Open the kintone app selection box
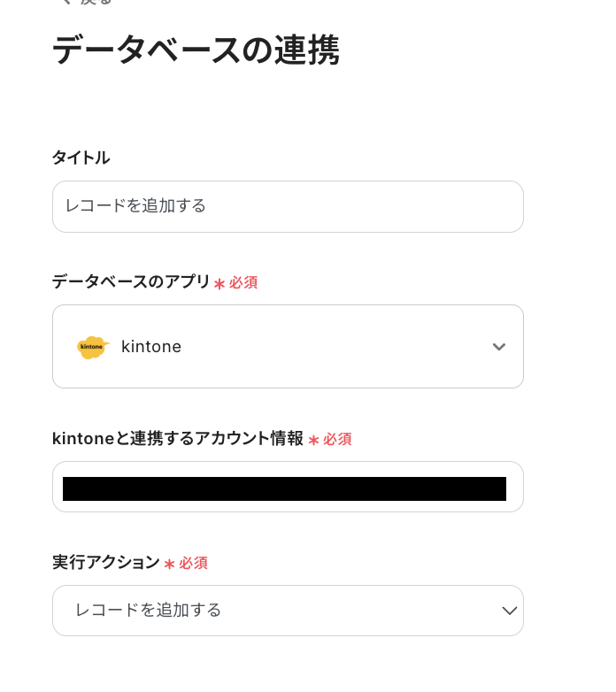 [x=288, y=347]
